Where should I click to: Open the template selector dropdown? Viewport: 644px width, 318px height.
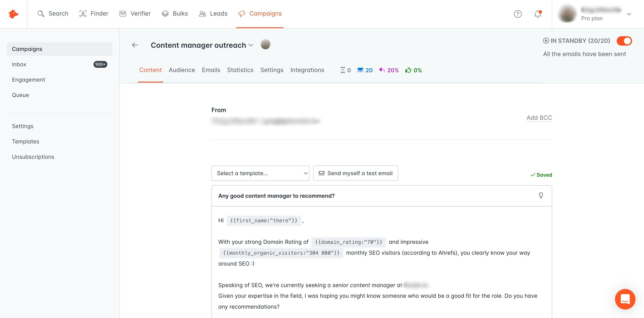pyautogui.click(x=260, y=173)
